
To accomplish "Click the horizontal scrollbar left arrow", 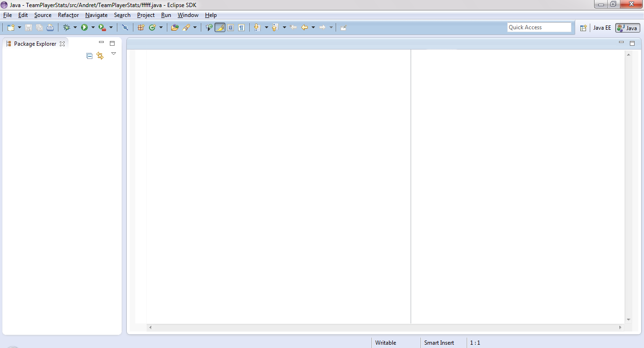I will 150,327.
